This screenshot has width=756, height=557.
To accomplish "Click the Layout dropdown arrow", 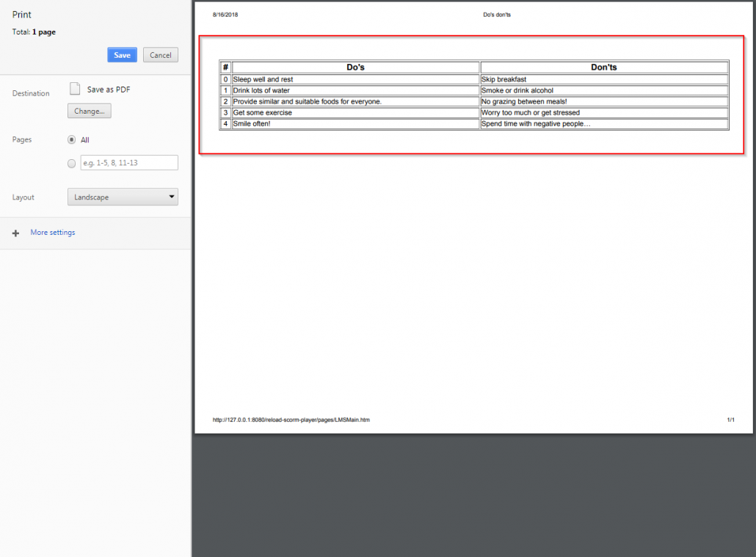I will 171,197.
